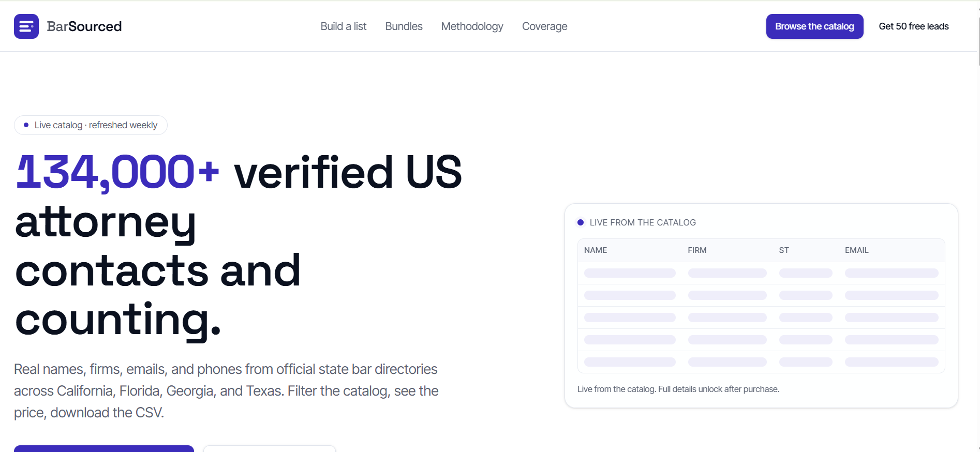This screenshot has height=452, width=980.
Task: Click the ST column header
Action: pos(784,250)
